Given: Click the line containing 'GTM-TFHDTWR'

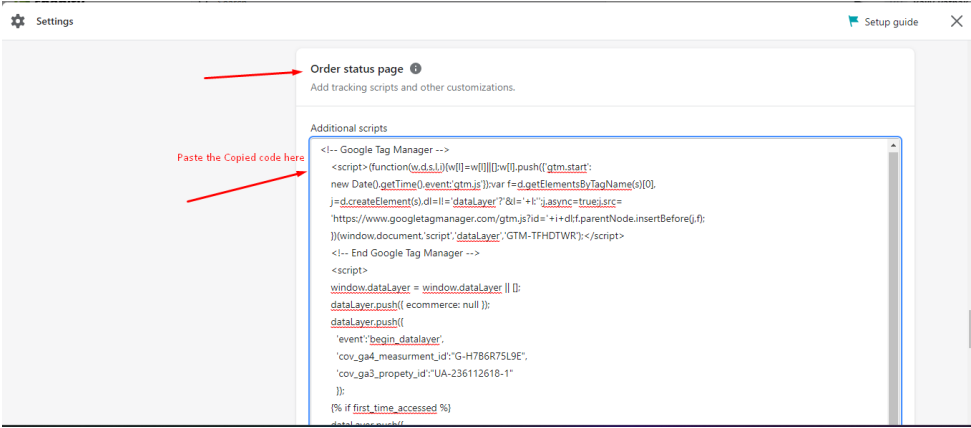Looking at the screenshot, I should 477,236.
